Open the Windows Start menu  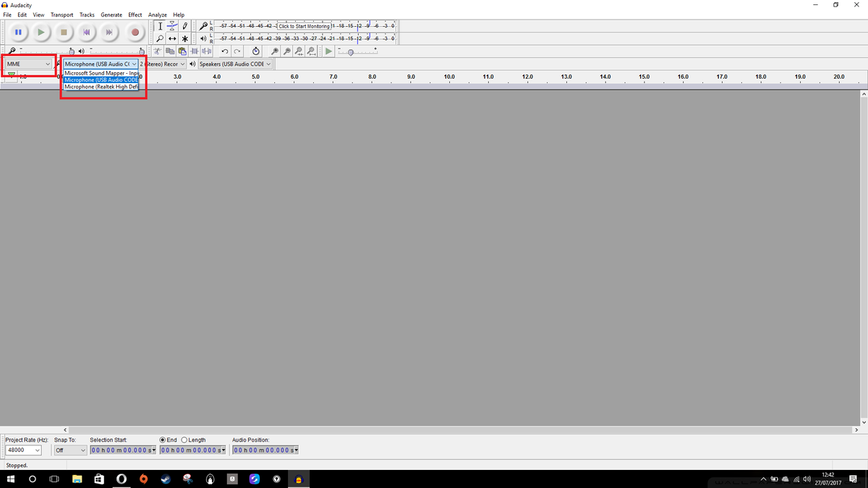click(11, 479)
